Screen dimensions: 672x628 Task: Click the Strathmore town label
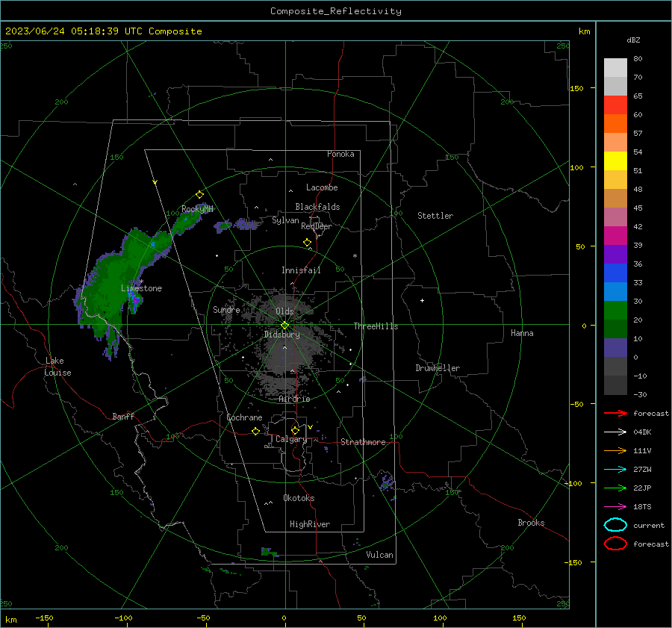coord(363,442)
